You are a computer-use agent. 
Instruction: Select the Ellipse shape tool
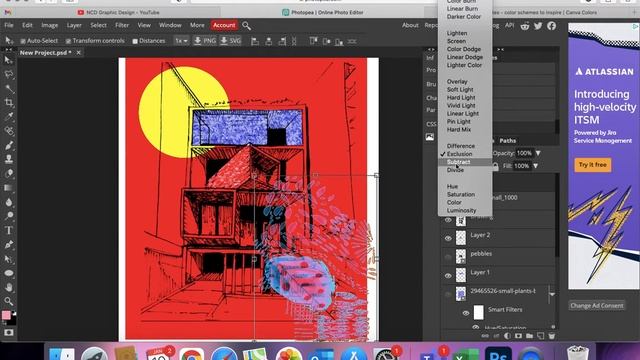pos(9,273)
